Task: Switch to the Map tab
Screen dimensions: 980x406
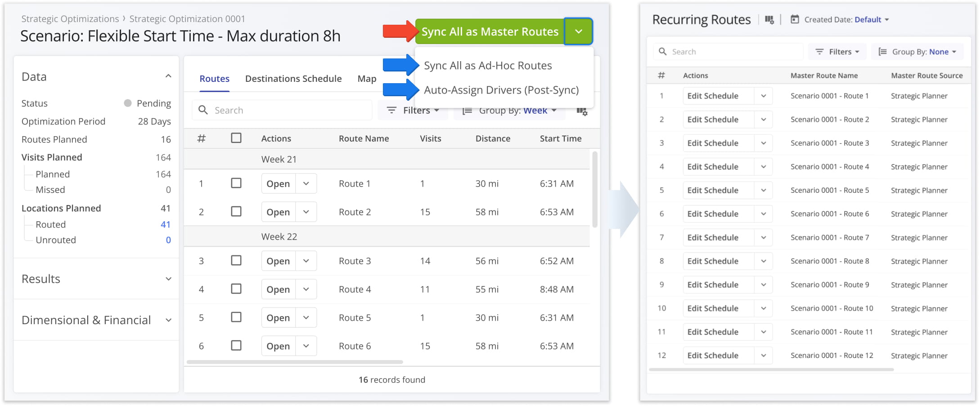Action: point(367,79)
